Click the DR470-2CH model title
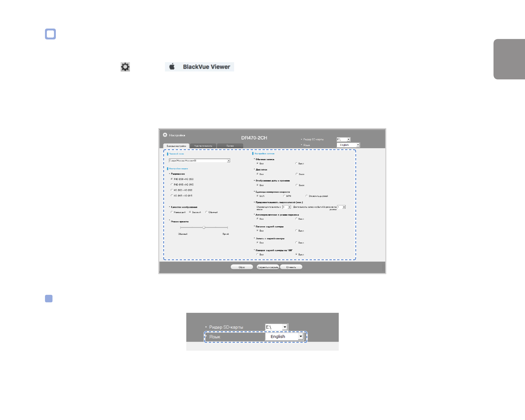 (254, 138)
